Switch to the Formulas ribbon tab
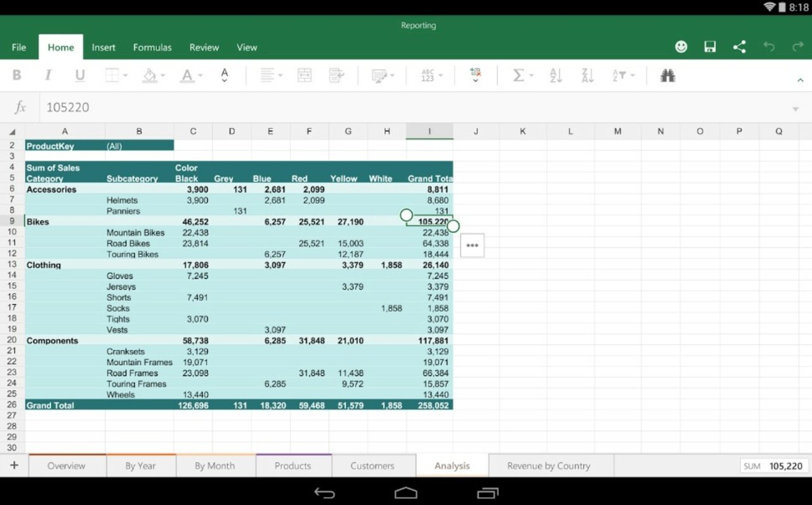This screenshot has height=505, width=812. pos(152,47)
